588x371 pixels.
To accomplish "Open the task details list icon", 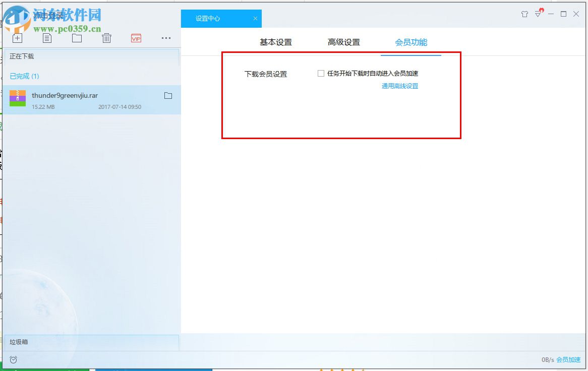I will tap(47, 38).
